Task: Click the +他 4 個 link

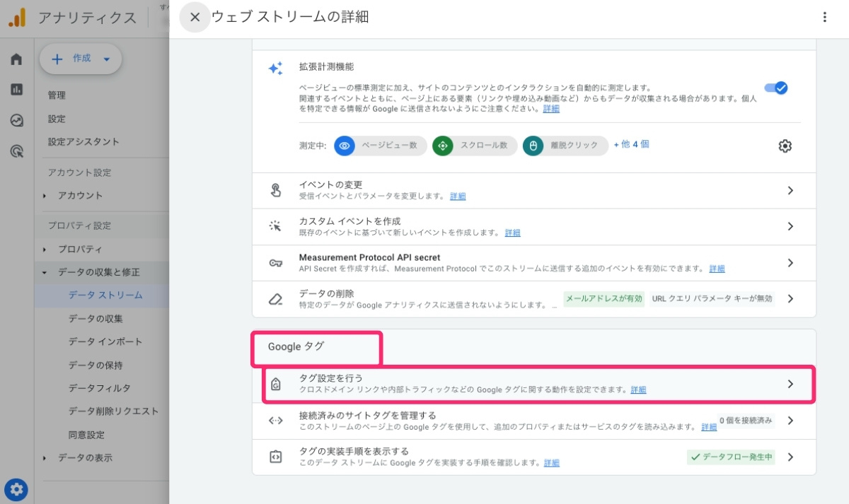Action: point(631,146)
